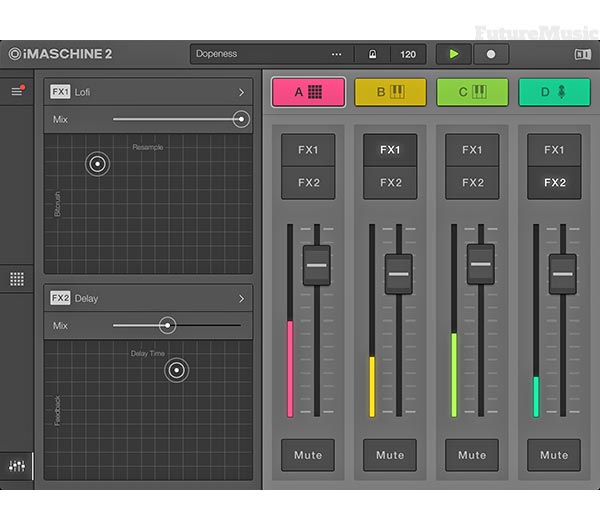Click channel B volume fader cap
The image size is (600, 530).
tap(398, 274)
